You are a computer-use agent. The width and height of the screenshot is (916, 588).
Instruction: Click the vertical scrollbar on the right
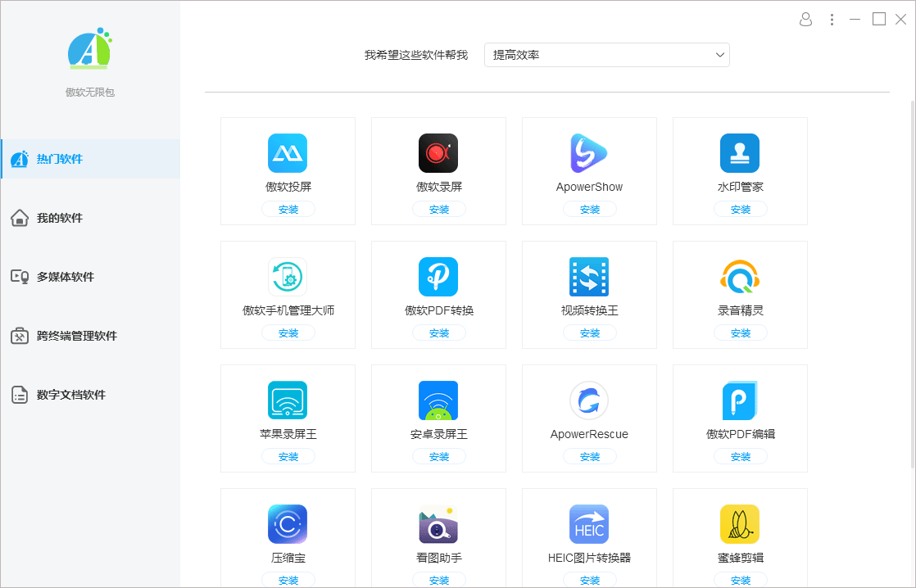pyautogui.click(x=913, y=284)
